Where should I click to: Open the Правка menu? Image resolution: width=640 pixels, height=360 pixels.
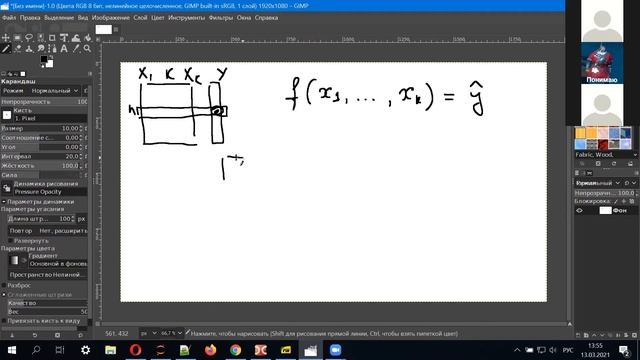(30, 18)
